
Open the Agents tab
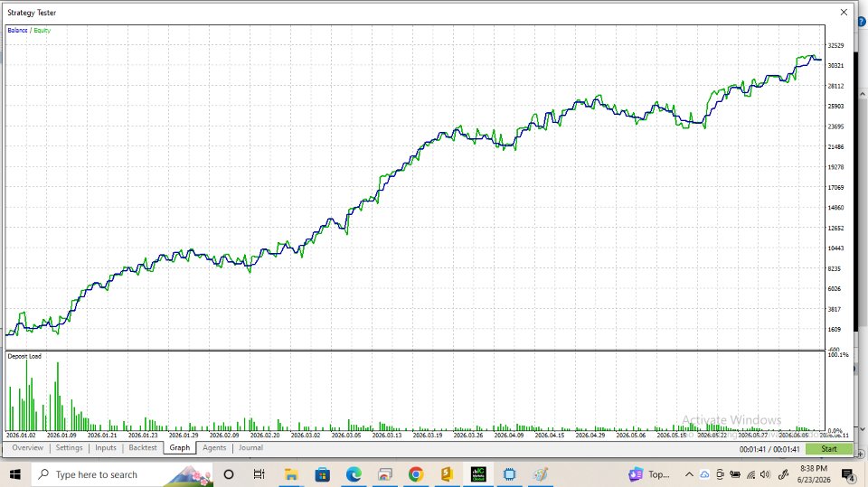214,448
